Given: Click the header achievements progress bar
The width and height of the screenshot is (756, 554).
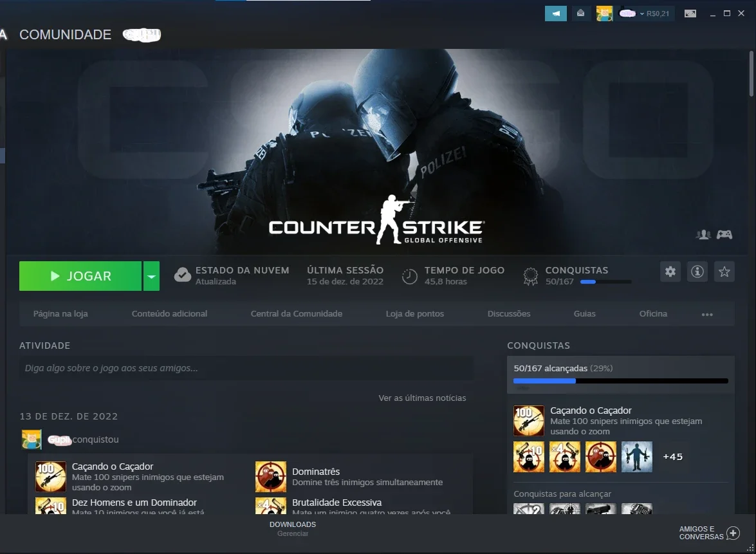Looking at the screenshot, I should 606,282.
